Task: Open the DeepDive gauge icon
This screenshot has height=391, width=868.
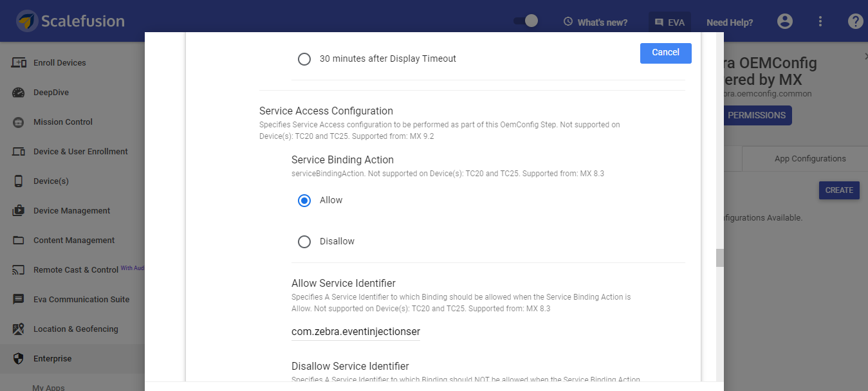Action: 19,93
